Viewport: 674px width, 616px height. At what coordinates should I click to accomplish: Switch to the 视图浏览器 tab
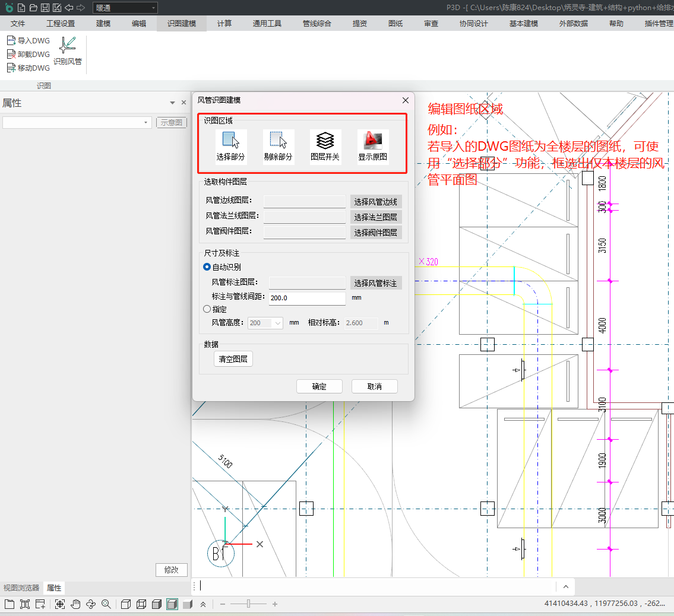tap(21, 588)
